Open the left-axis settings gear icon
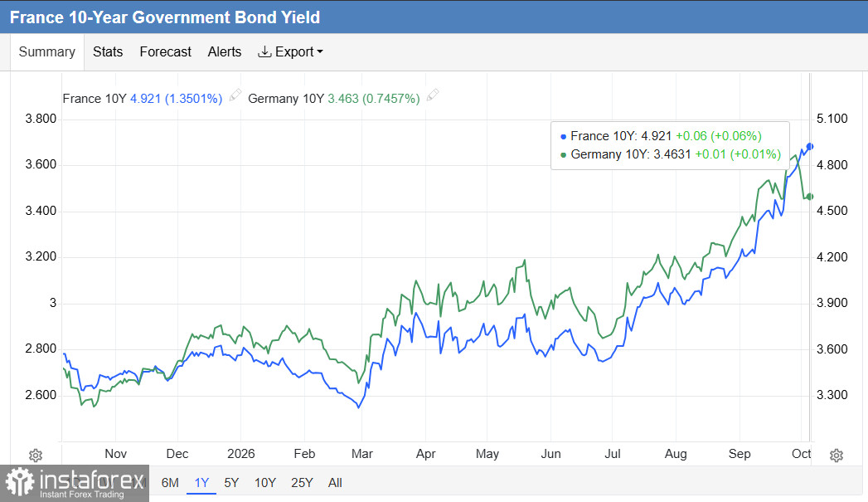The width and height of the screenshot is (868, 502). tap(36, 456)
